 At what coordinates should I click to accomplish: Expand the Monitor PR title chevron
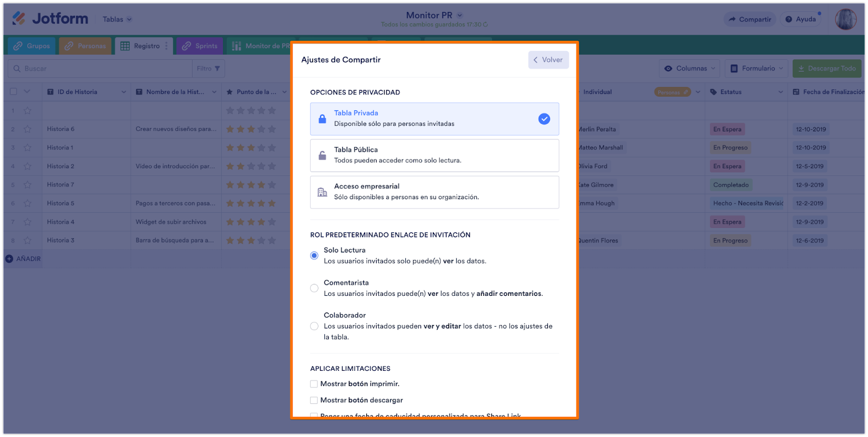(x=460, y=15)
